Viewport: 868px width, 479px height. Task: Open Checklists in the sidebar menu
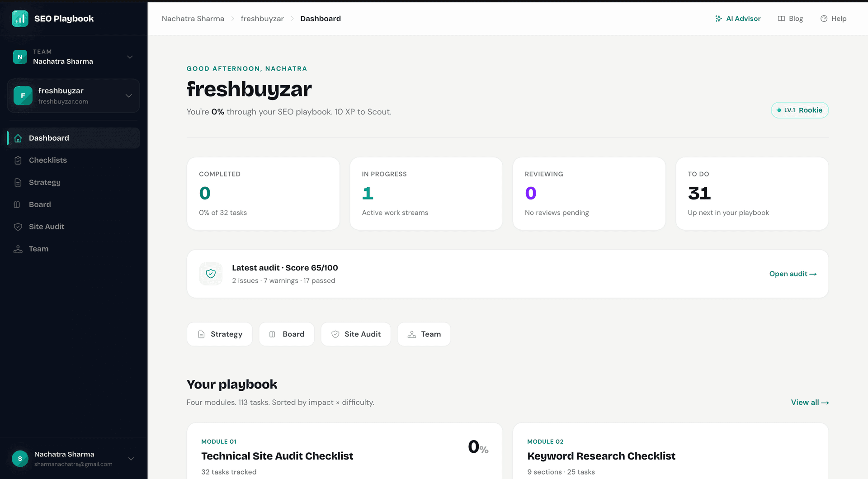[73, 160]
